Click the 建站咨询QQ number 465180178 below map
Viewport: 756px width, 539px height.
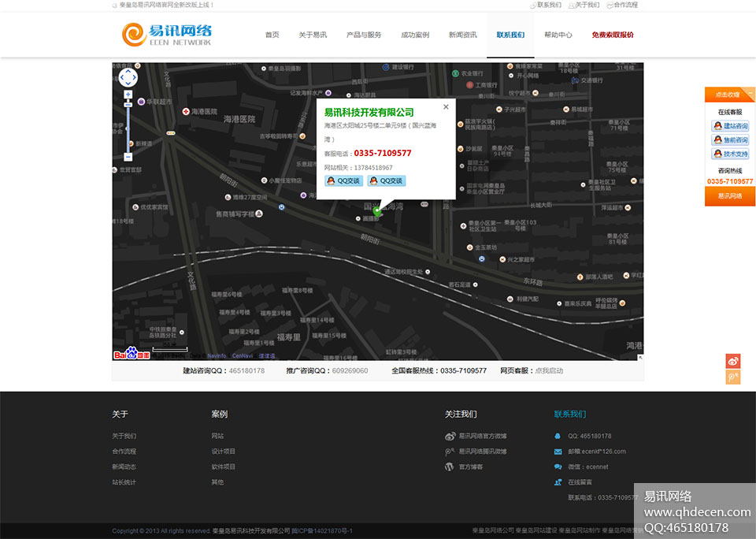(x=246, y=370)
